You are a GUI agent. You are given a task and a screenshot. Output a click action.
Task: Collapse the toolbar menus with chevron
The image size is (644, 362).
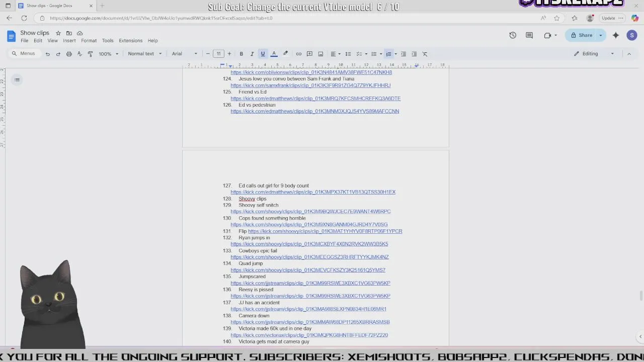[629, 54]
